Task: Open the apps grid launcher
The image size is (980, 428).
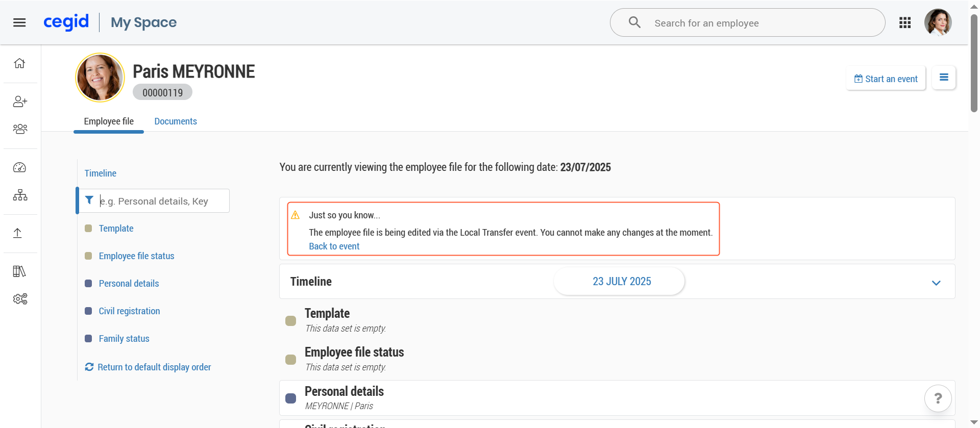Action: pos(905,22)
